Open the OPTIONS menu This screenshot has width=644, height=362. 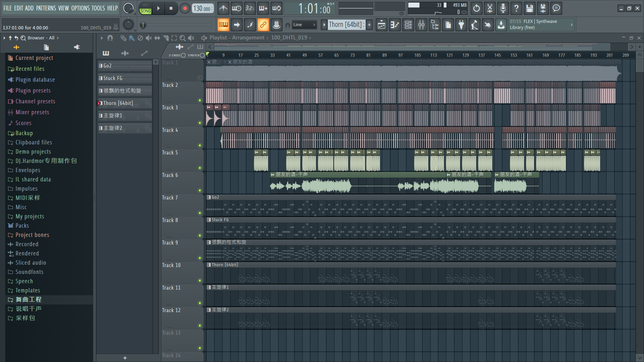coord(80,8)
